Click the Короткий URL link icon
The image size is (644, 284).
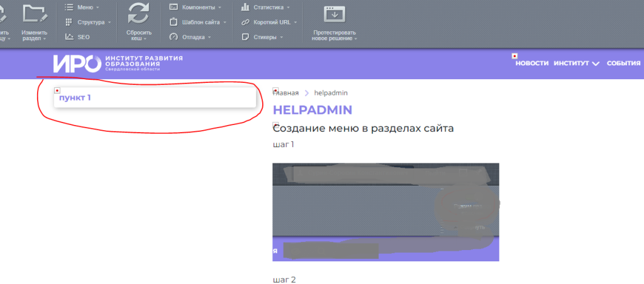click(x=245, y=22)
